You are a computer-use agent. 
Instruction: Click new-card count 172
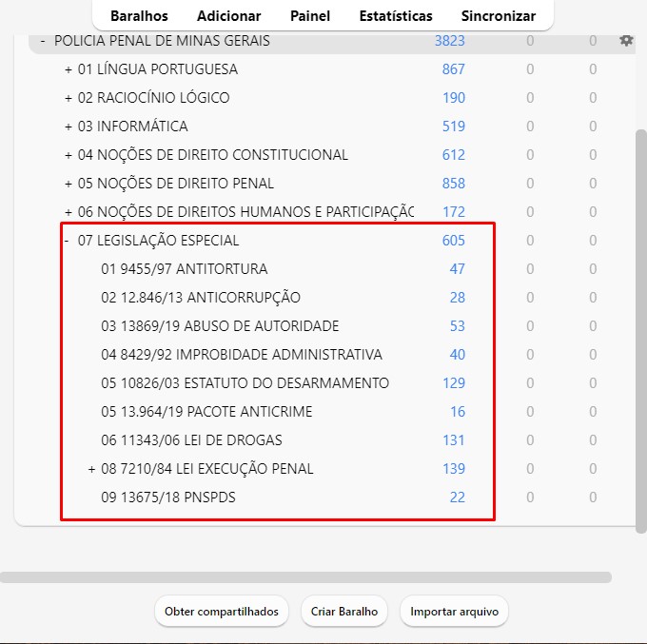(454, 212)
